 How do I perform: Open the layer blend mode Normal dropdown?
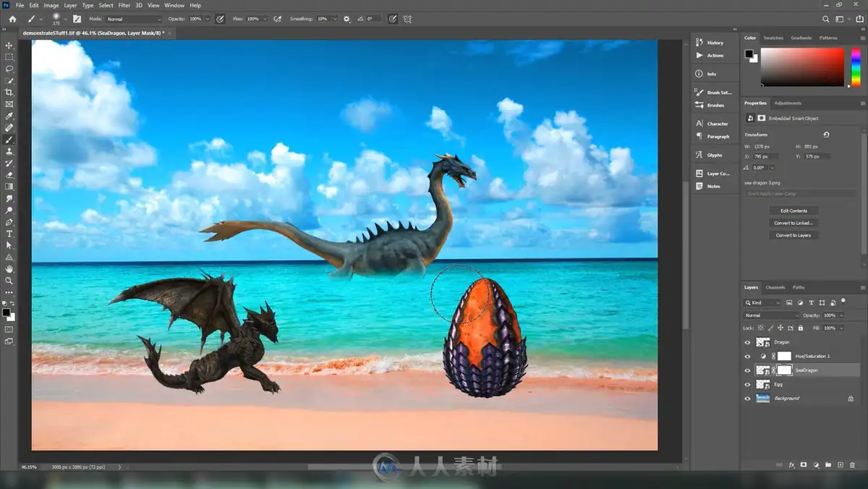click(771, 315)
